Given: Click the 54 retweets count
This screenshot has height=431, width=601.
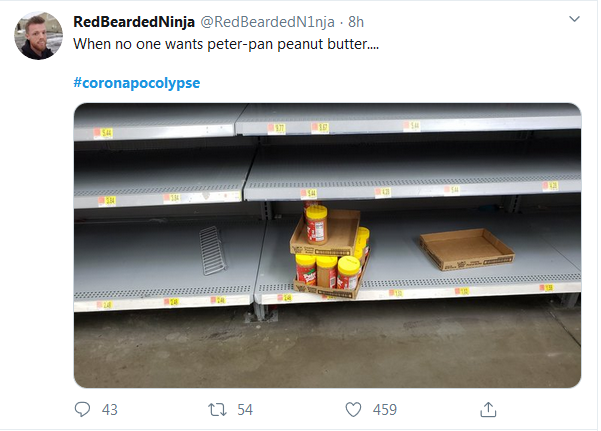Looking at the screenshot, I should (245, 410).
